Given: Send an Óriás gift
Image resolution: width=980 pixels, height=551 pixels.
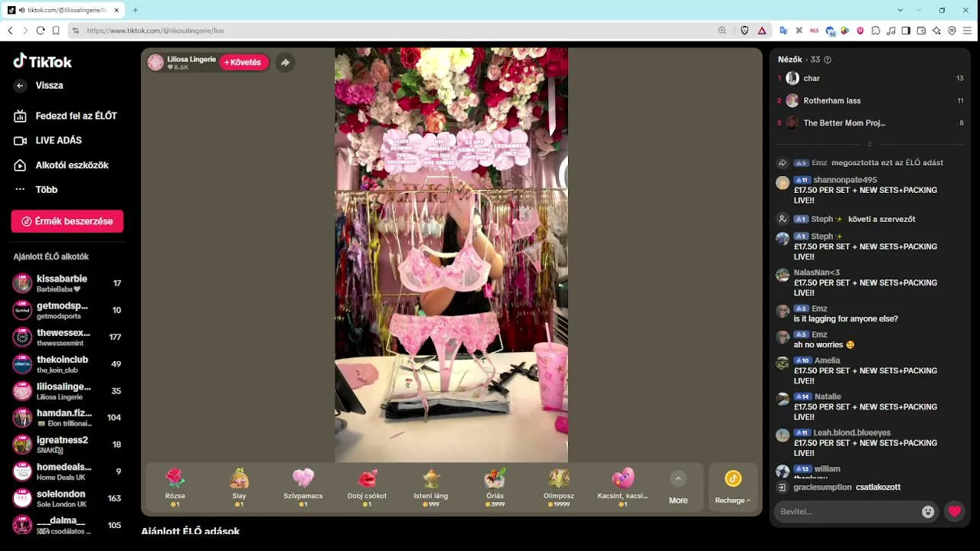Looking at the screenshot, I should (x=495, y=488).
